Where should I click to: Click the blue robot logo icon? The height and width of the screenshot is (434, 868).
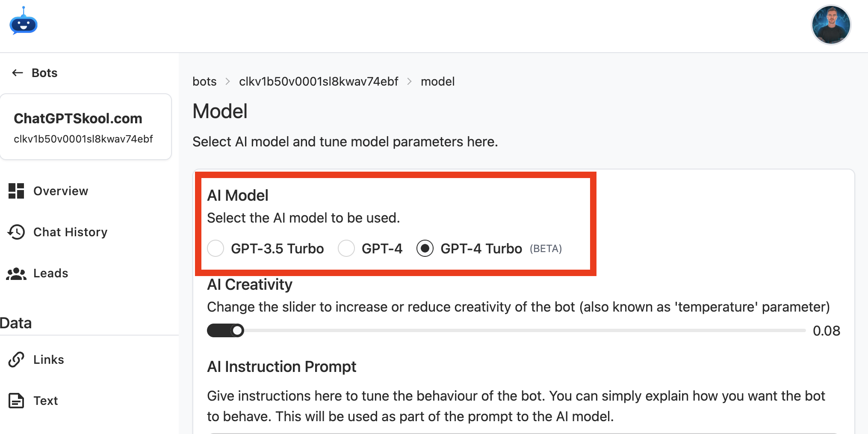pos(24,22)
